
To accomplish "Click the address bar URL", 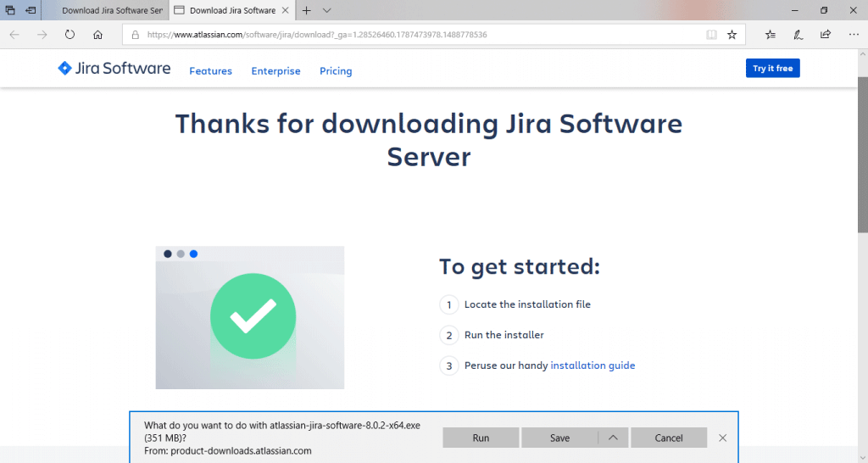I will tap(317, 34).
